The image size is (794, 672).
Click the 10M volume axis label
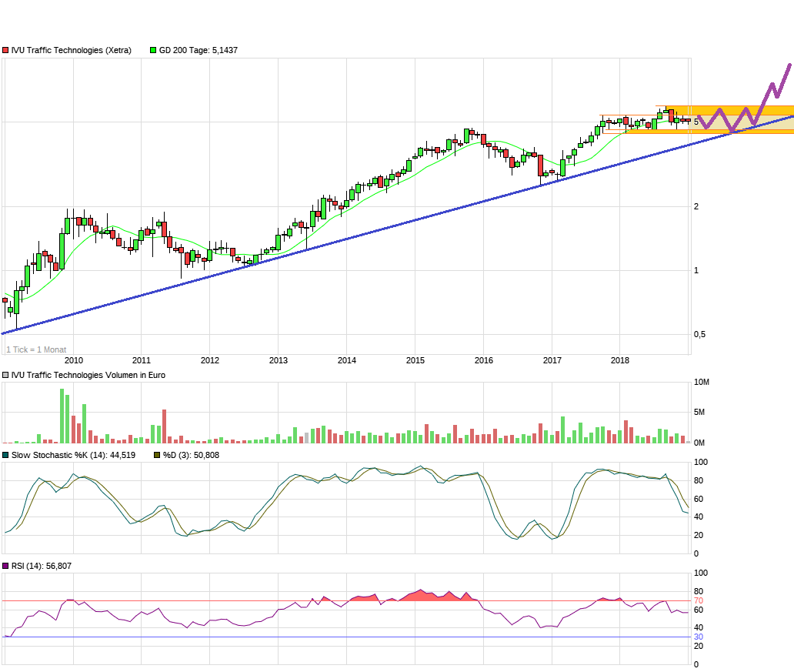[x=702, y=382]
